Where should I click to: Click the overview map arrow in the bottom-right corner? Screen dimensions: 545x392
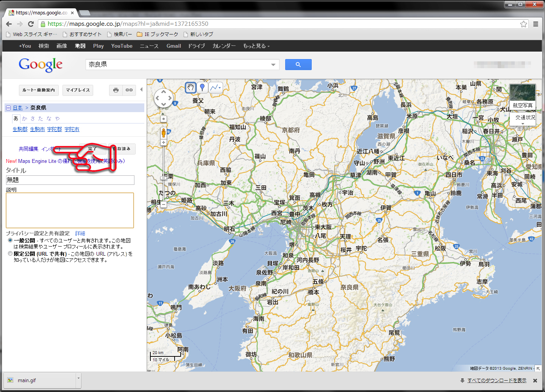tap(538, 368)
